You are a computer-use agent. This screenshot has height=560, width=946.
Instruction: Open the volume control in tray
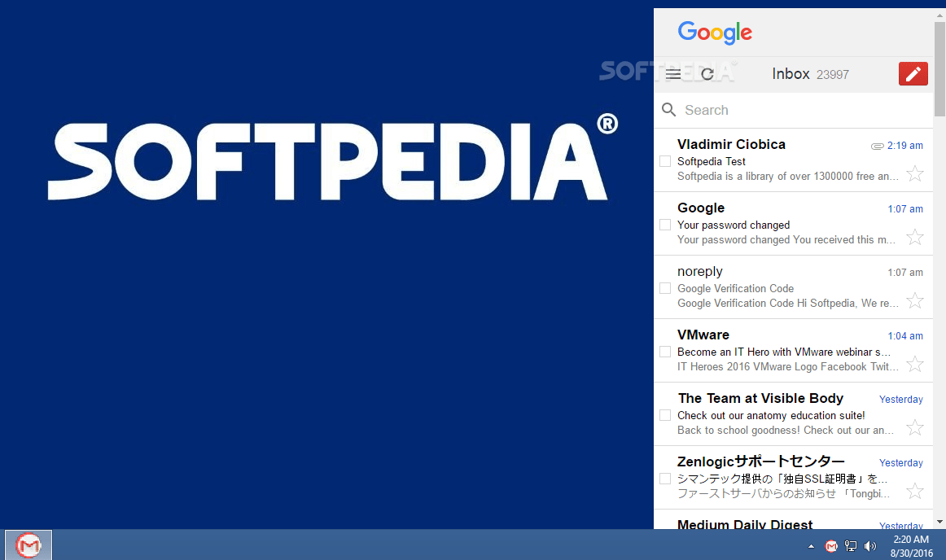point(870,546)
